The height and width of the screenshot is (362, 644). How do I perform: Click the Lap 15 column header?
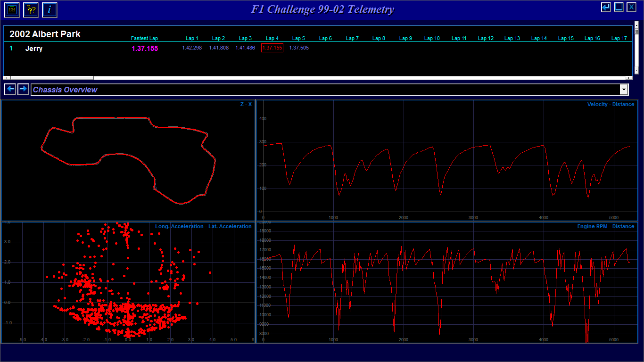[566, 39]
